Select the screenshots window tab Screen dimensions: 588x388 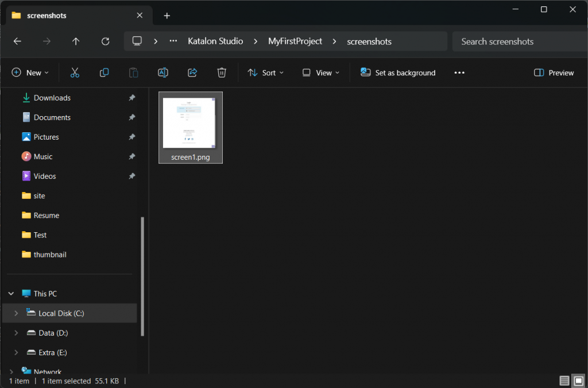[79, 16]
